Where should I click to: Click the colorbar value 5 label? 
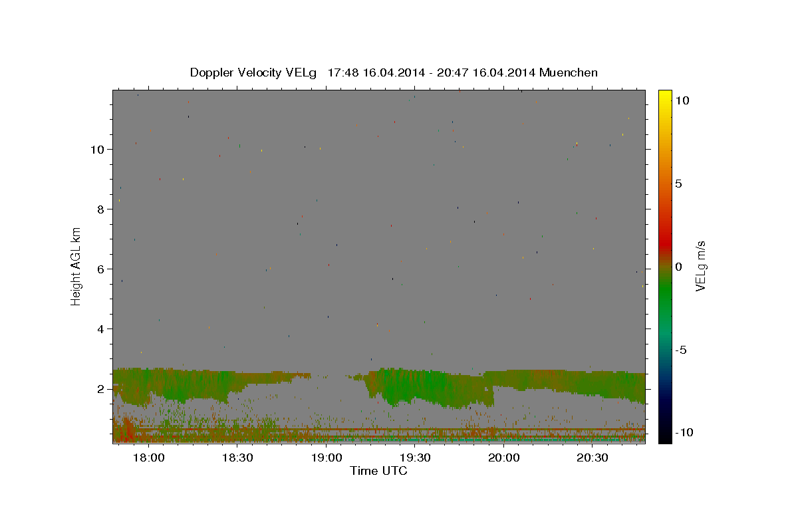pyautogui.click(x=678, y=184)
